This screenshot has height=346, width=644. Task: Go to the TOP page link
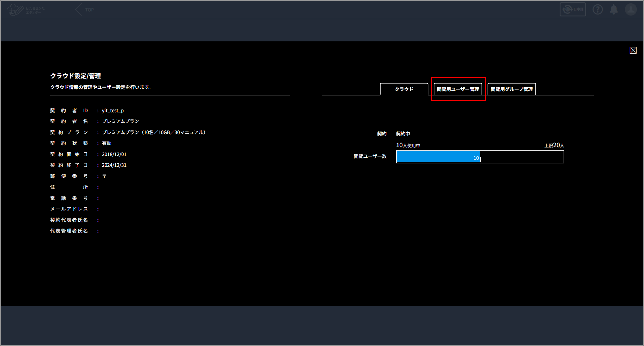click(89, 10)
